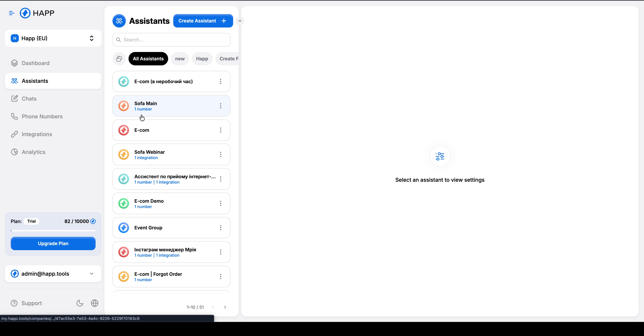Open the Analytics section
The width and height of the screenshot is (644, 336).
tap(34, 152)
